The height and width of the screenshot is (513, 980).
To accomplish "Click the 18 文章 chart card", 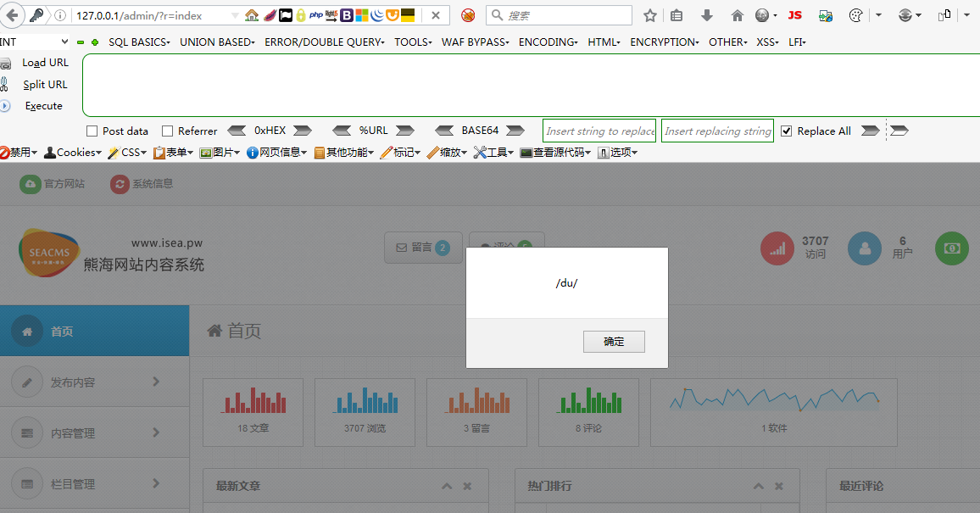I will pos(253,412).
